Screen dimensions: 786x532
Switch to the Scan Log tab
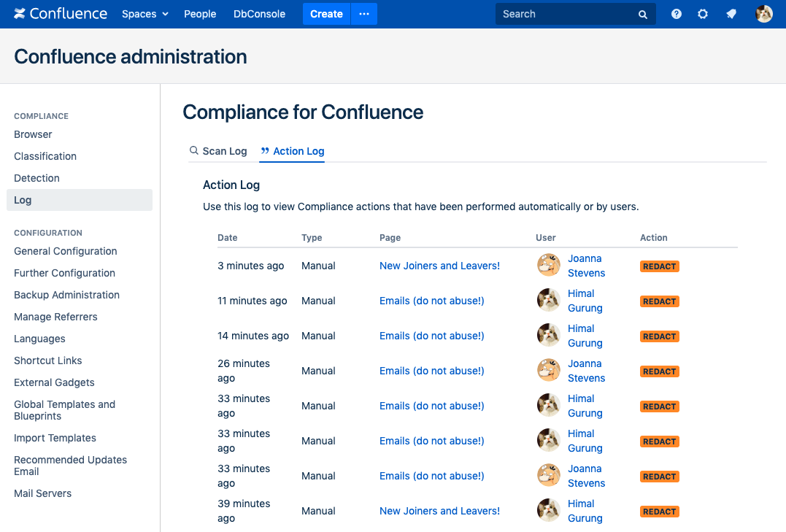pyautogui.click(x=218, y=151)
